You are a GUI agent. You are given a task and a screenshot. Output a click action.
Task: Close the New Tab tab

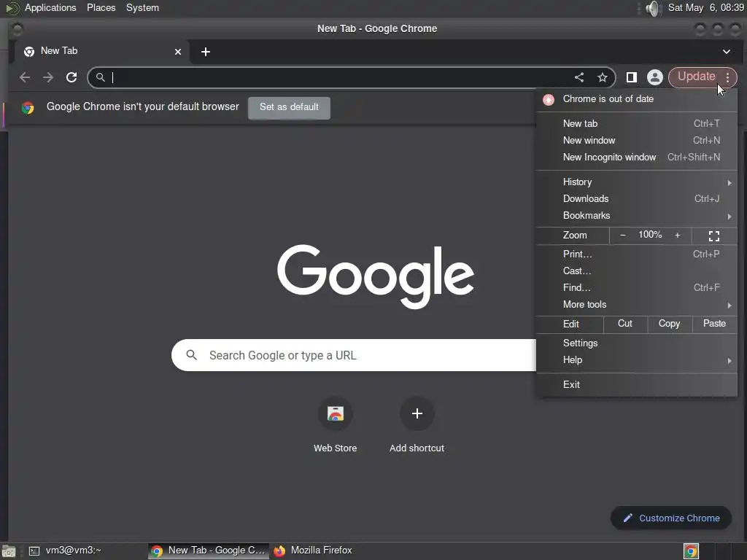[x=178, y=52]
